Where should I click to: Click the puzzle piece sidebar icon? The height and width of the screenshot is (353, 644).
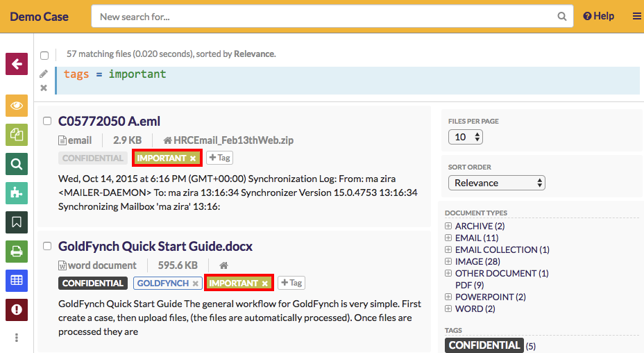[x=17, y=193]
